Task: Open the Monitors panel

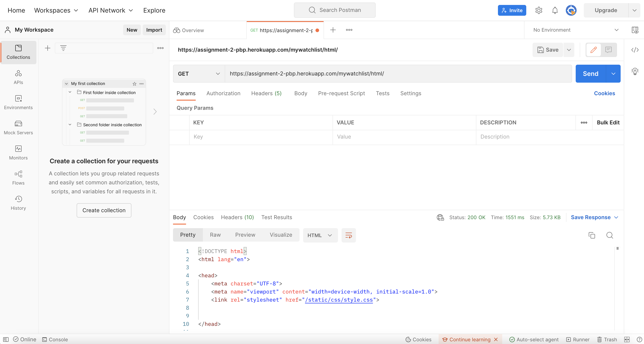Action: [18, 152]
